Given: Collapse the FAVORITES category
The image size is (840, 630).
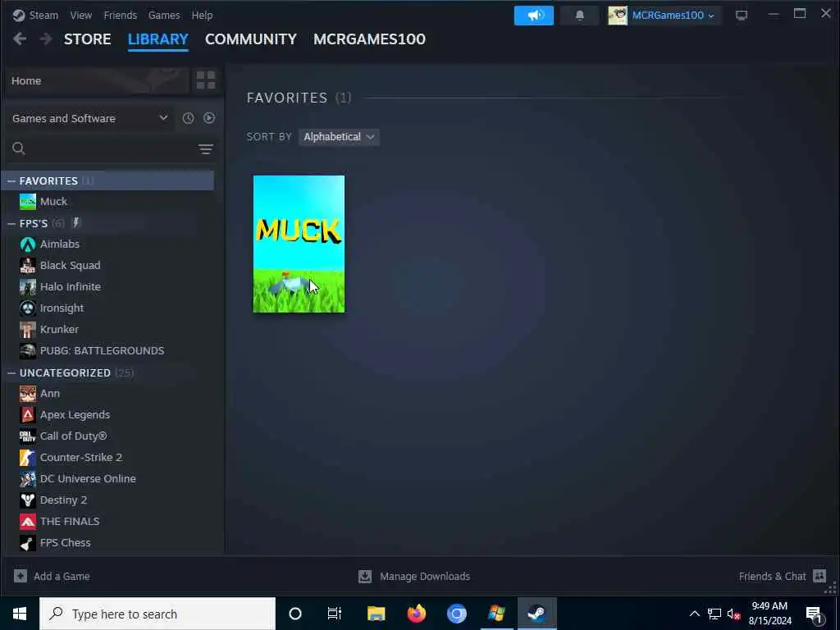Looking at the screenshot, I should click(x=11, y=181).
